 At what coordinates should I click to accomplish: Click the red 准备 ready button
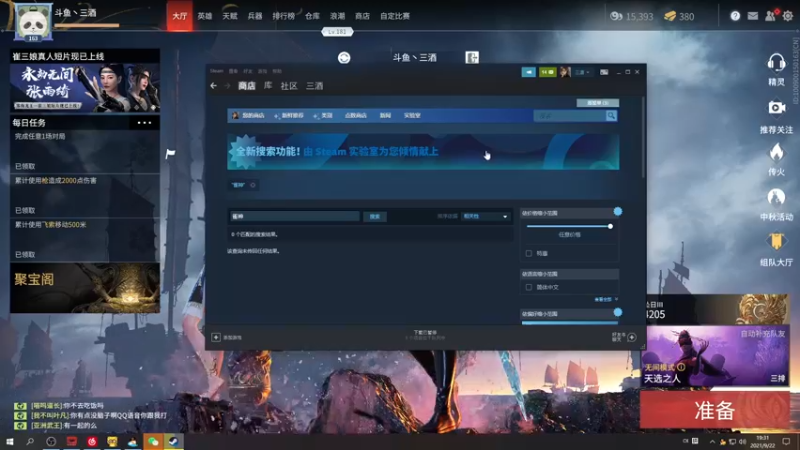tap(715, 410)
